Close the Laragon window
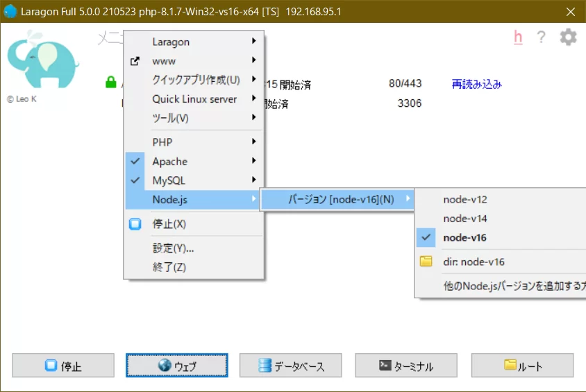This screenshot has width=586, height=392. point(571,12)
